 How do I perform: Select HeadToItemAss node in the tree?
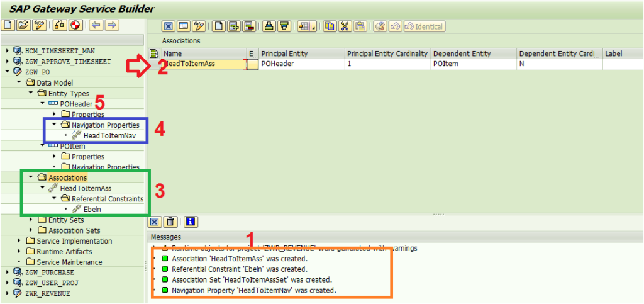coord(86,188)
